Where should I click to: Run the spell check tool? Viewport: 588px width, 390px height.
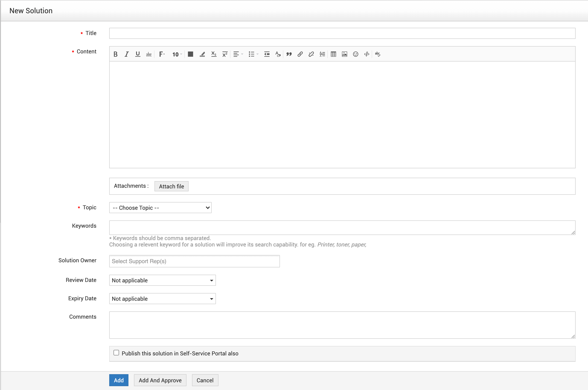click(x=378, y=54)
